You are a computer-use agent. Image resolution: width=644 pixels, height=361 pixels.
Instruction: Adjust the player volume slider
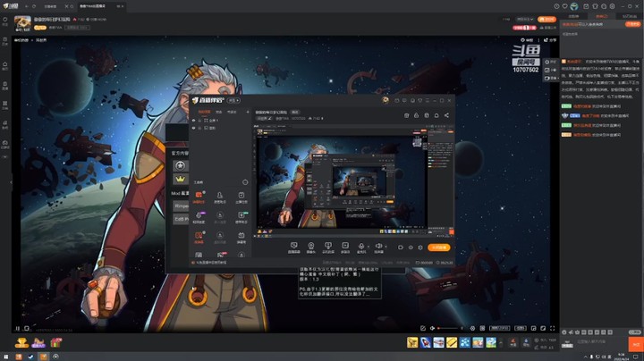coord(448,328)
